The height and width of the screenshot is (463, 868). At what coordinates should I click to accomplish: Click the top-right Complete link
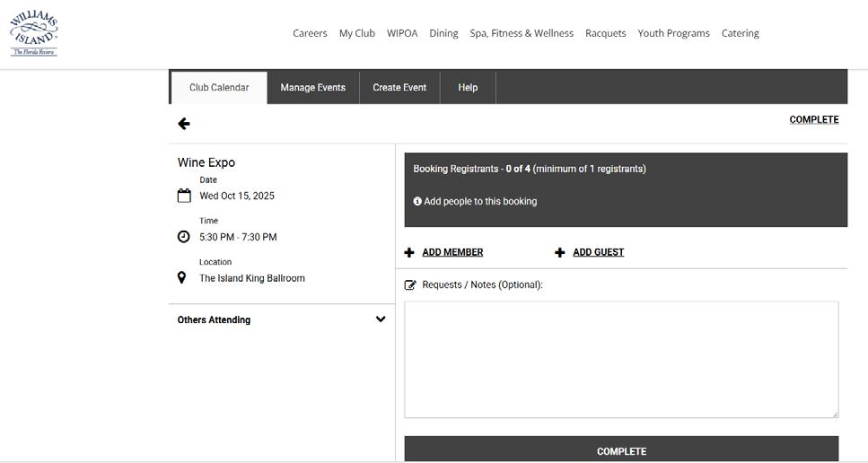tap(813, 119)
